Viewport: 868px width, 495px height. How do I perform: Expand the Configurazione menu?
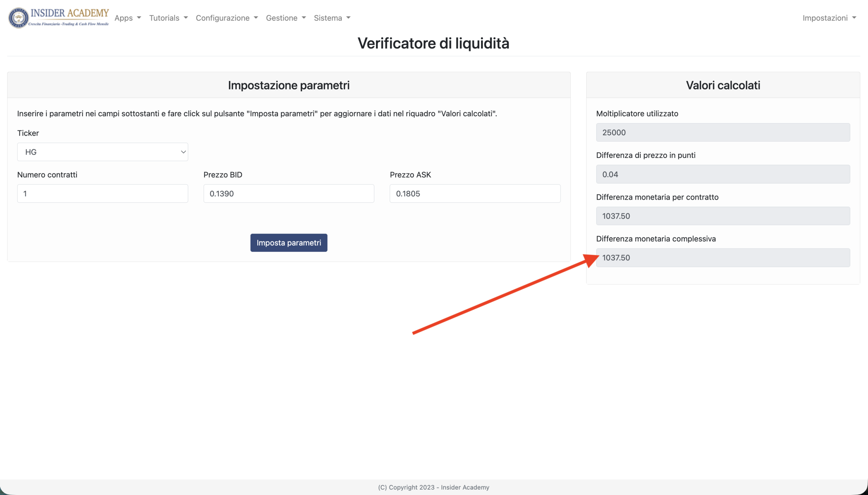coord(227,18)
